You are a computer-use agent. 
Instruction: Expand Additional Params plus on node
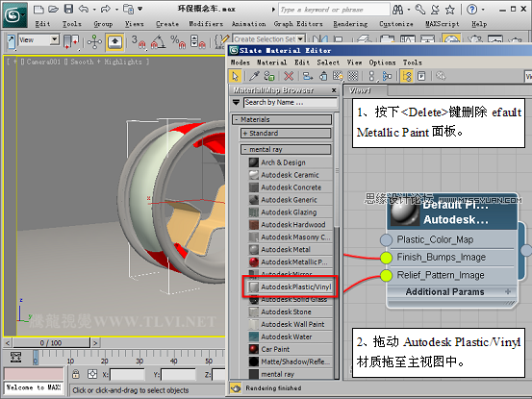click(508, 291)
